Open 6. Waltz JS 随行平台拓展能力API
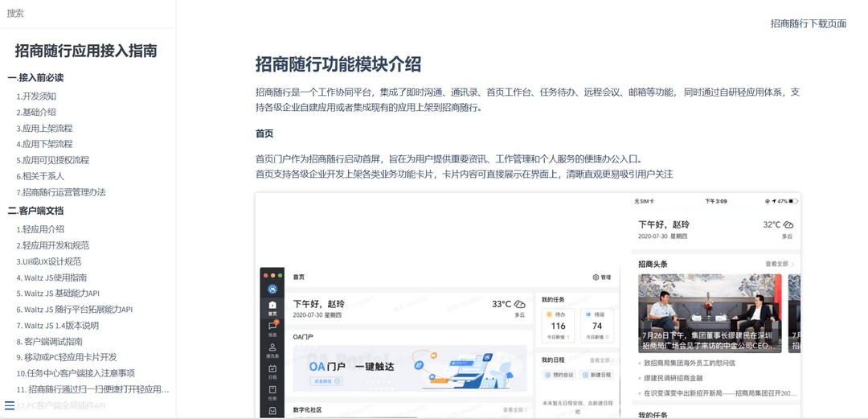868x419 pixels. [75, 310]
